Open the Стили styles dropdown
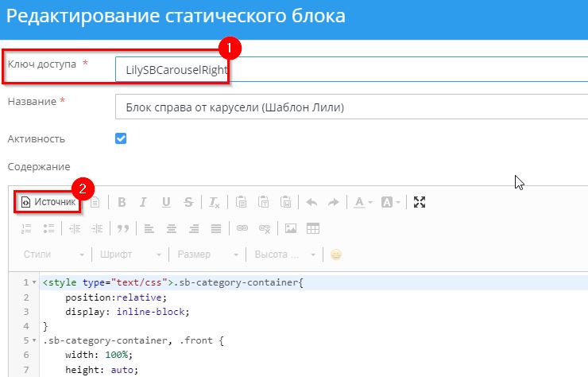This screenshot has width=588, height=377. [x=52, y=255]
